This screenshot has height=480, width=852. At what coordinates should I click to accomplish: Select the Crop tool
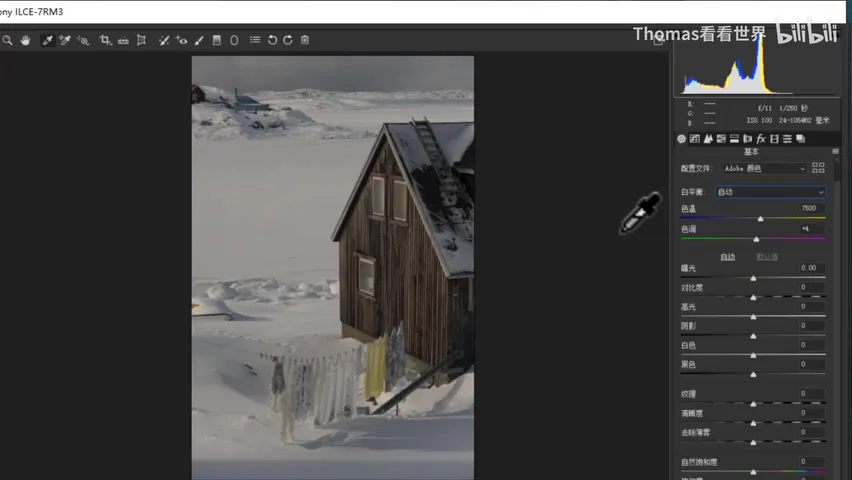(105, 40)
